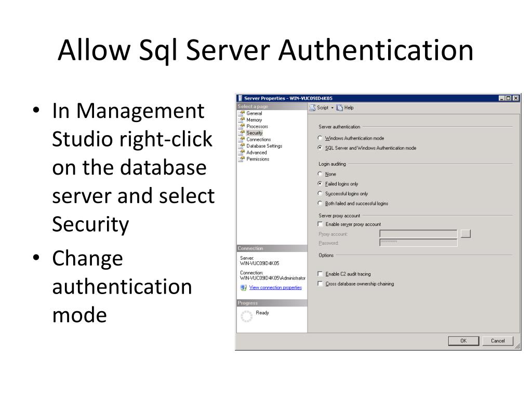
Task: Select the Advanced page label
Action: [257, 152]
